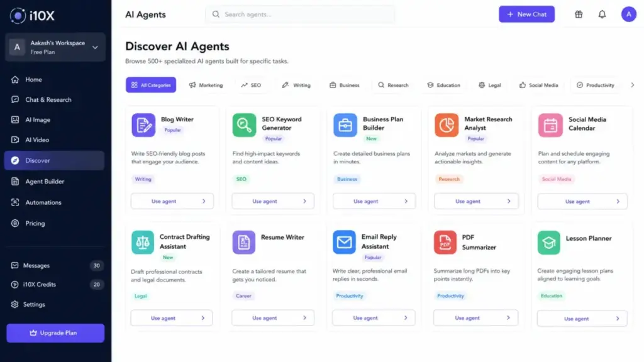
Task: Click the Market Research Analyst chart icon
Action: click(x=447, y=125)
